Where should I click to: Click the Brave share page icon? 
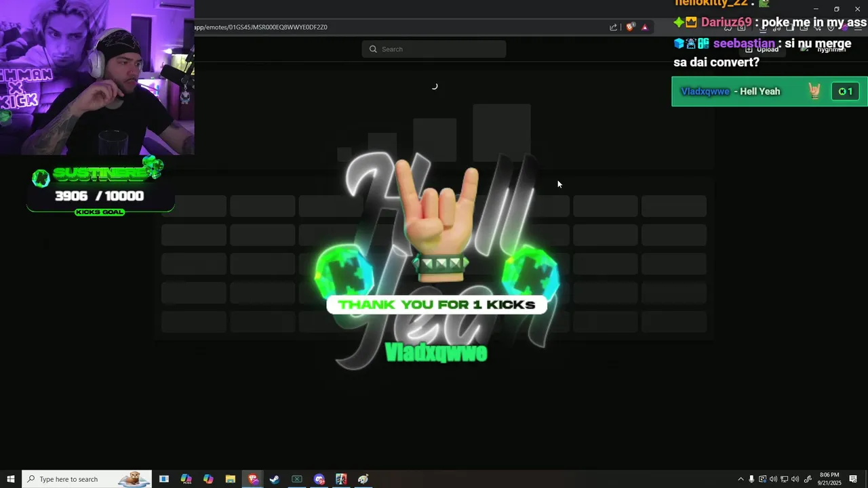pyautogui.click(x=613, y=27)
